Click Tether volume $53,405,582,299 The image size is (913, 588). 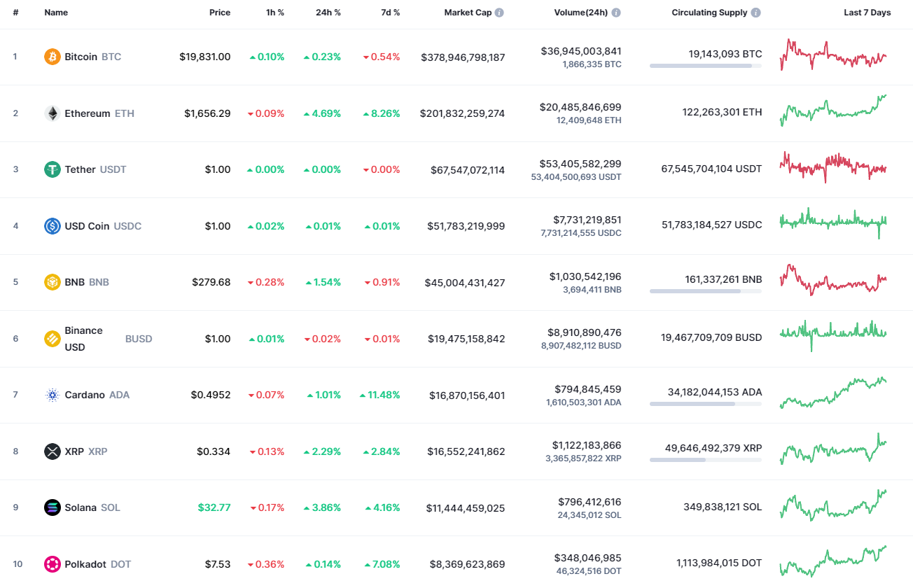tap(581, 164)
